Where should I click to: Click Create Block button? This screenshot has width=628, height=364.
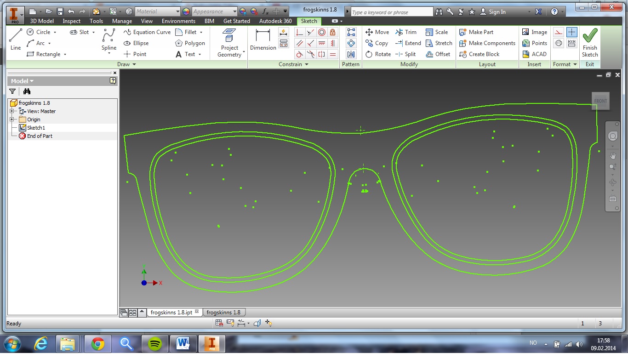[480, 54]
